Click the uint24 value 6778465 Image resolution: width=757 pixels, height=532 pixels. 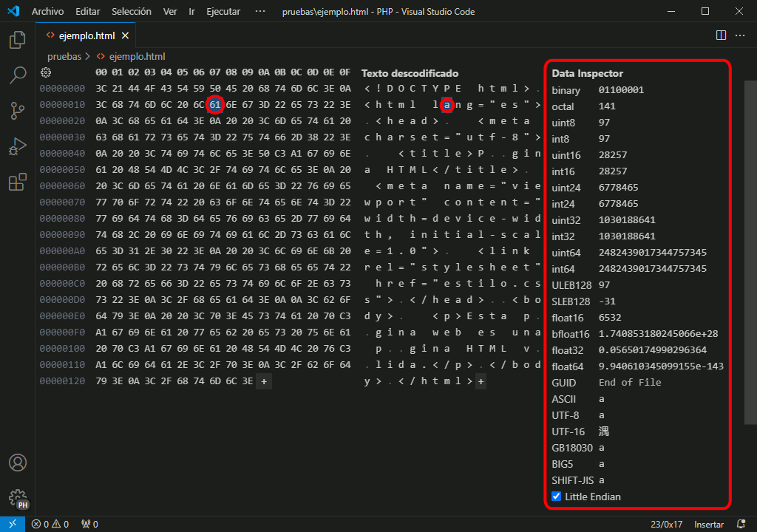tap(619, 188)
